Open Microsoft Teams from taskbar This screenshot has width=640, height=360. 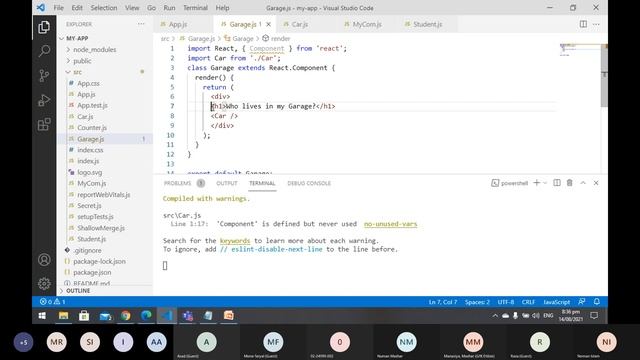pos(188,316)
